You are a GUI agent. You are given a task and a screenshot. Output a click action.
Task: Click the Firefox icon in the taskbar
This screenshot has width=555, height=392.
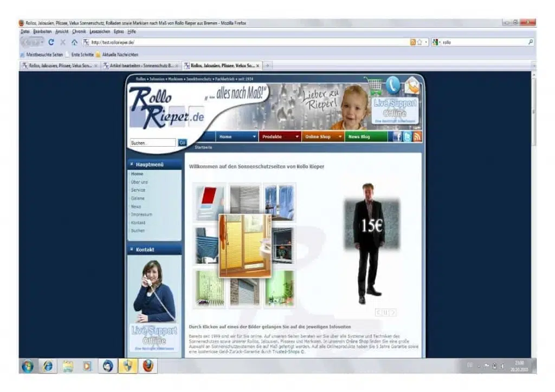tap(148, 366)
